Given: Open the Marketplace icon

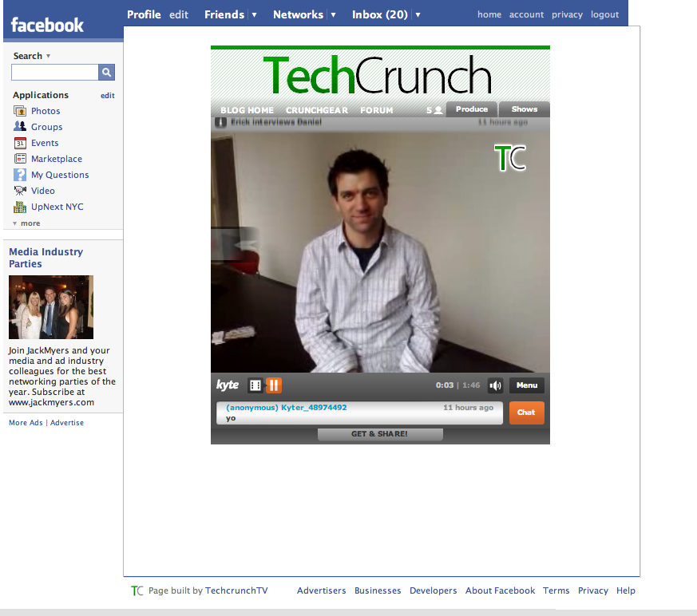Looking at the screenshot, I should tap(20, 159).
